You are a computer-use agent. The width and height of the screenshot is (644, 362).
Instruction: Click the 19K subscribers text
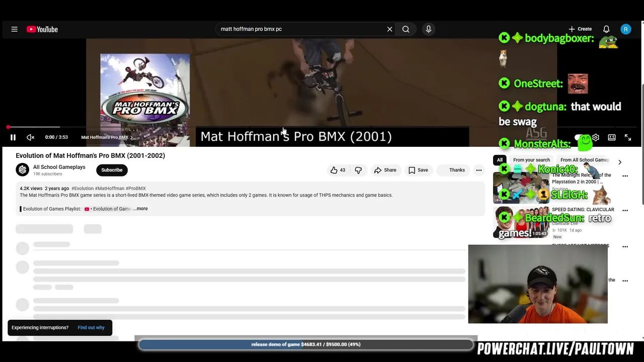[x=48, y=174]
